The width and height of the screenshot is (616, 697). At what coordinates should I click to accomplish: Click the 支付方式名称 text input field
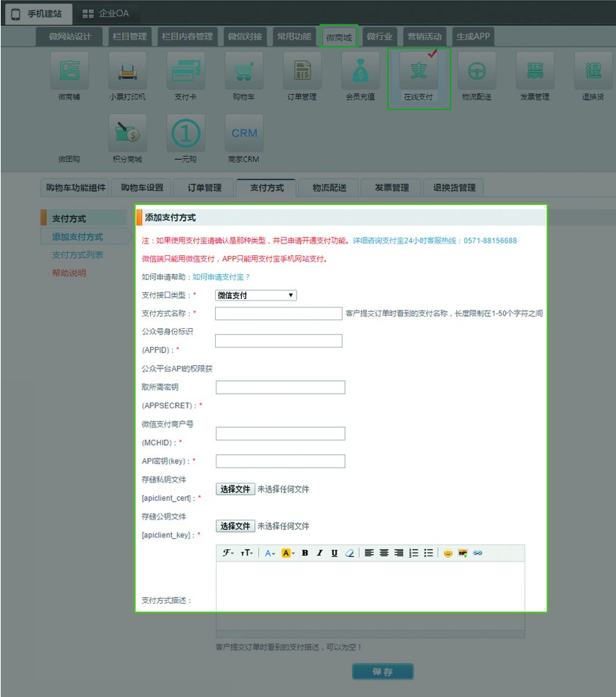[x=278, y=314]
